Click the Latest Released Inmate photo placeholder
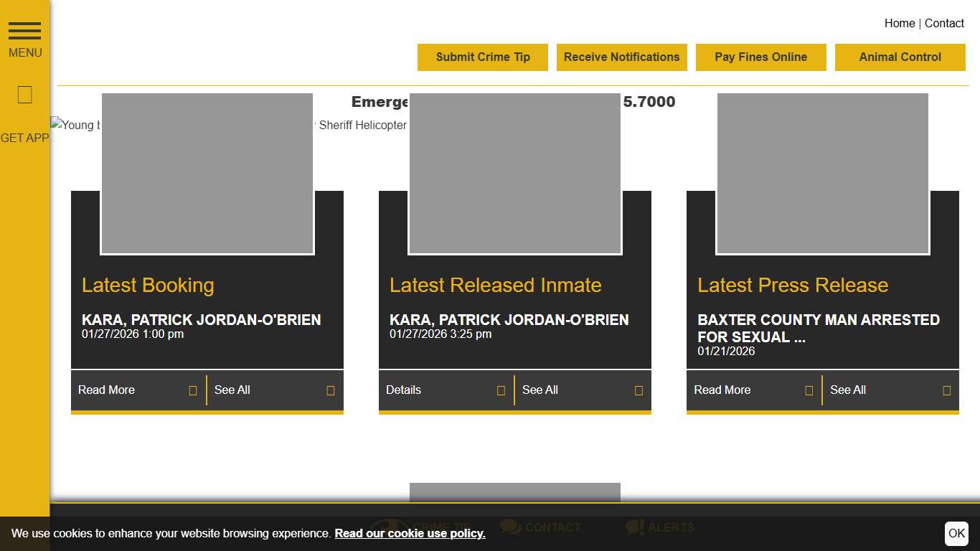Viewport: 980px width, 551px height. click(514, 174)
